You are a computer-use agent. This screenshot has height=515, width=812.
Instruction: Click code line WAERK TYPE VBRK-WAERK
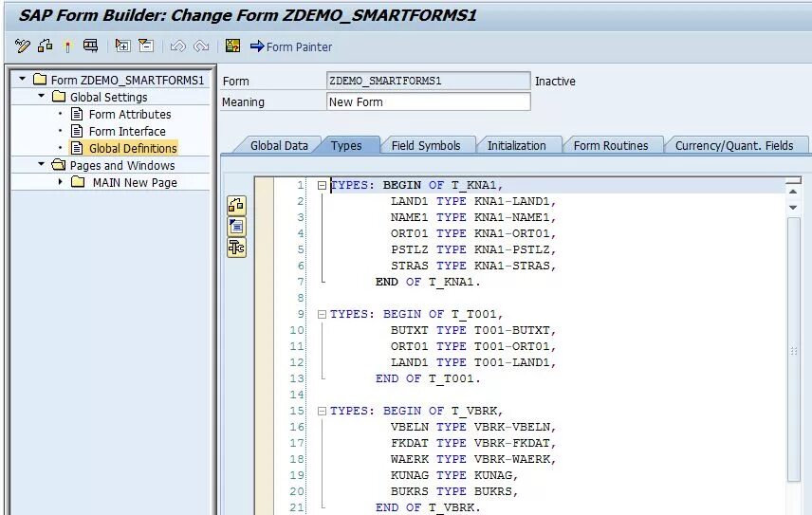(x=473, y=459)
